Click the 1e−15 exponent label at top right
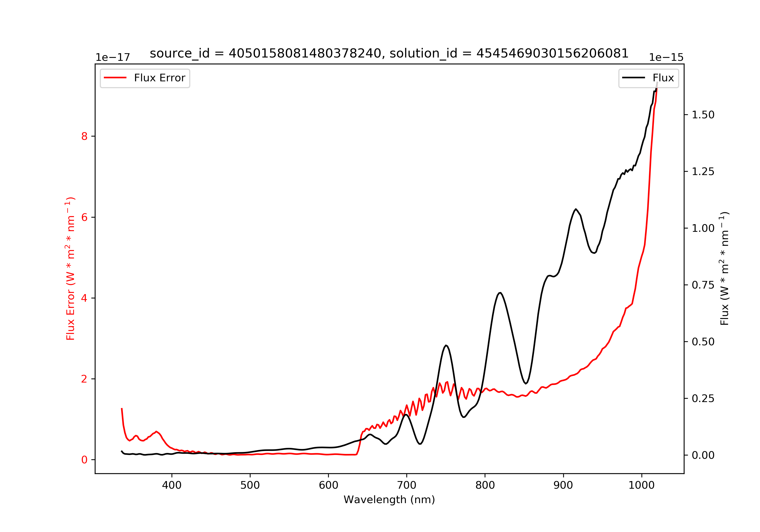The image size is (760, 532). tap(666, 58)
